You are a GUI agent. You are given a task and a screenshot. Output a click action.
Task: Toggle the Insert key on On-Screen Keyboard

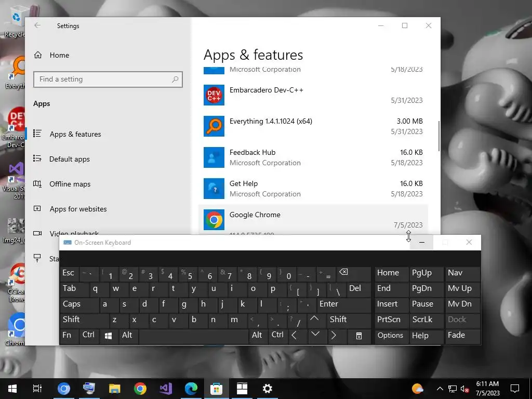(391, 304)
